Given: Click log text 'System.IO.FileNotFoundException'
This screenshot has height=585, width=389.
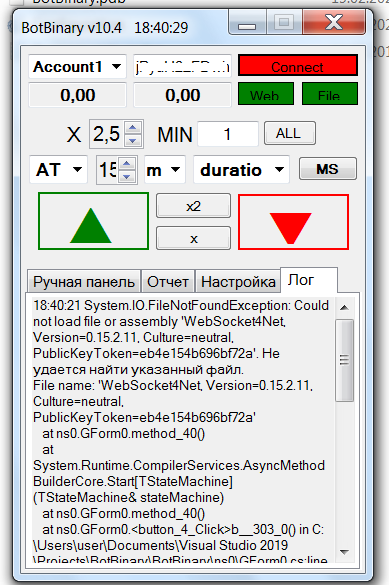Looking at the screenshot, I should (187, 306).
